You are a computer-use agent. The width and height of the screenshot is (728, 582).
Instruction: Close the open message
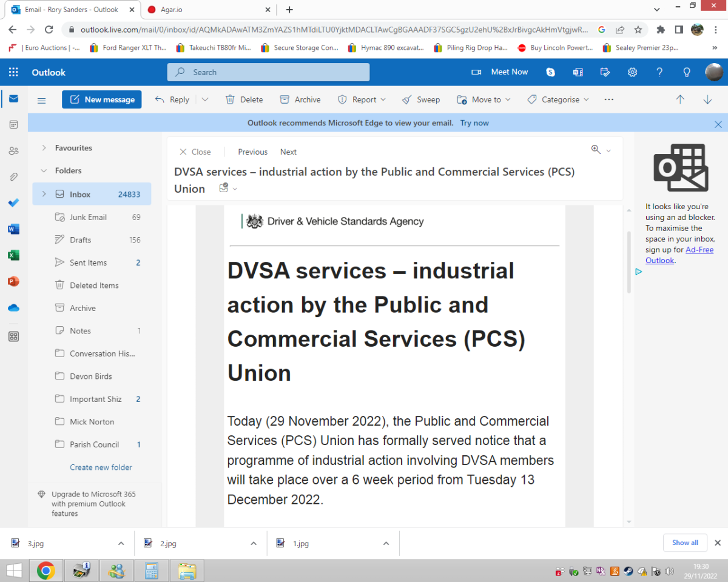(x=195, y=152)
